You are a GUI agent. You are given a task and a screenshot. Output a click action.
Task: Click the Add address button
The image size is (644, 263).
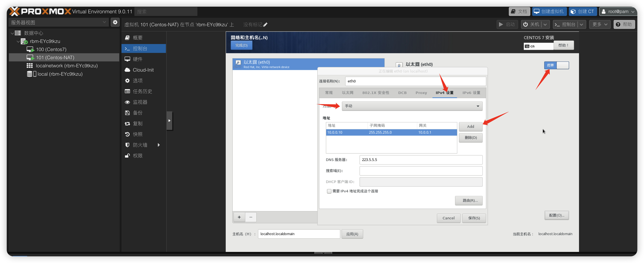pos(470,127)
